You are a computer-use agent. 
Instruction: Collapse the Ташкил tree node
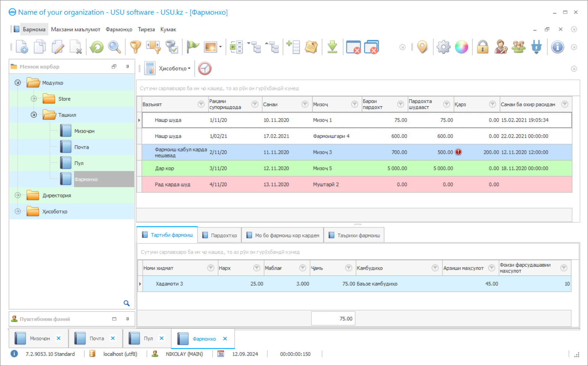(34, 115)
